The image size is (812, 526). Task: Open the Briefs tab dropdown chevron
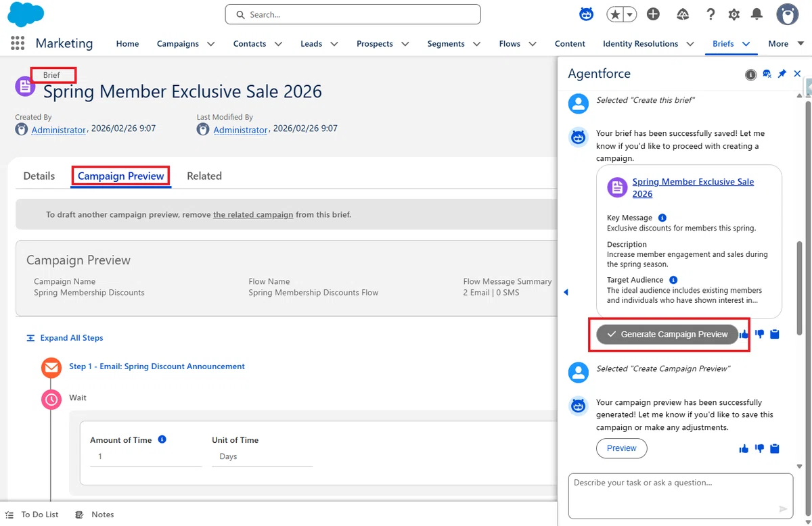tap(746, 44)
